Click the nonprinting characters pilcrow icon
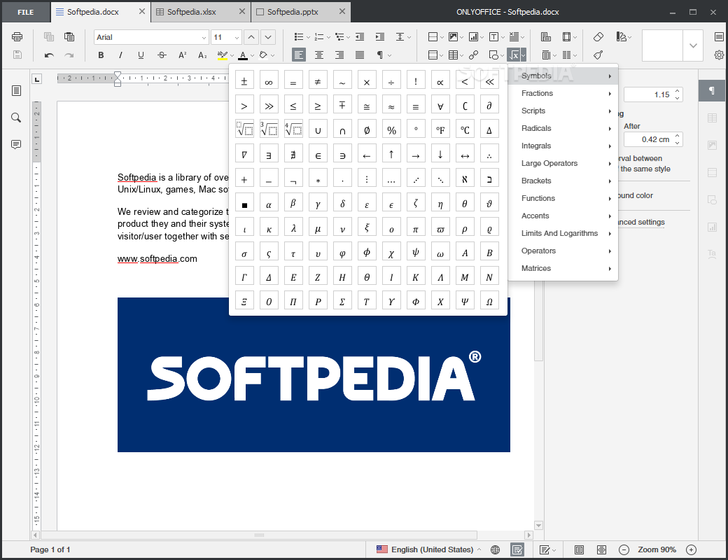Screen dimensions: 728x560 click(x=380, y=55)
